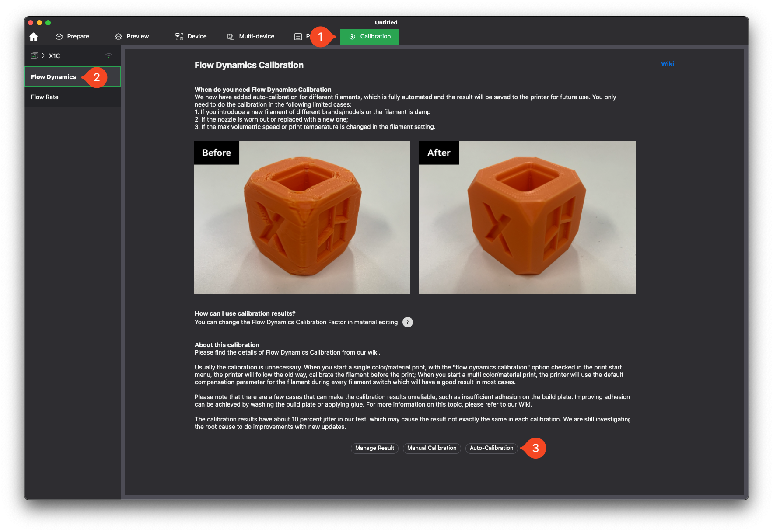Click the Multi-device tab icon
Screen dimensions: 773x532
tap(231, 37)
